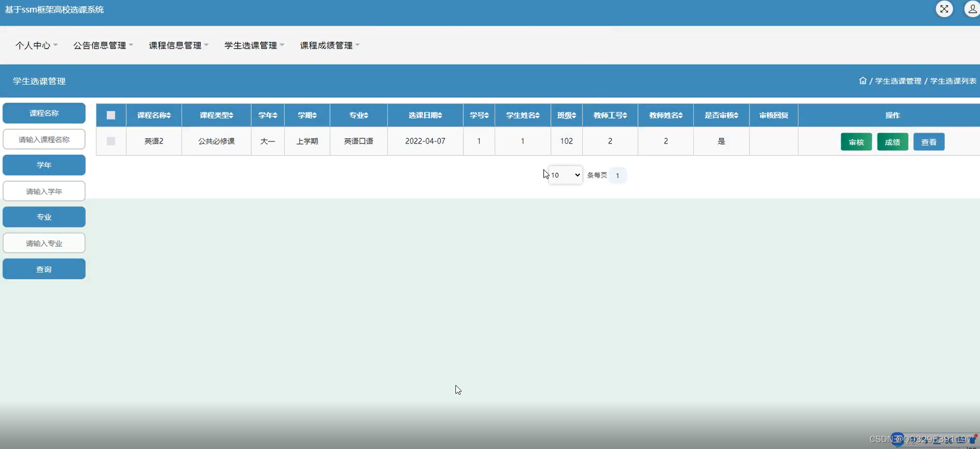Viewport: 980px width, 449px height.
Task: Click the 基于ssm框架高校选课系统 title
Action: click(x=54, y=10)
